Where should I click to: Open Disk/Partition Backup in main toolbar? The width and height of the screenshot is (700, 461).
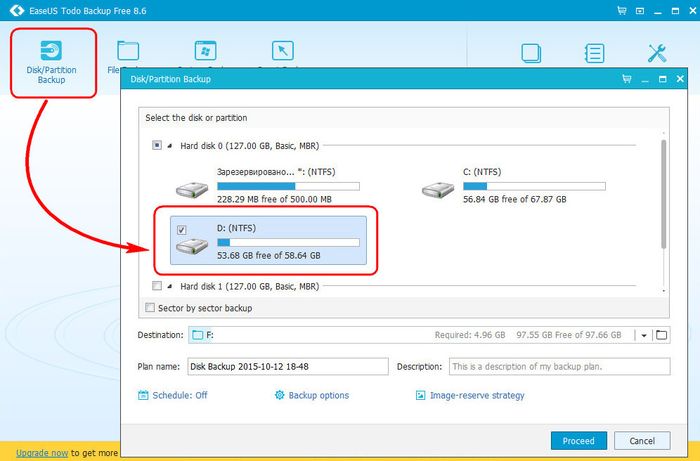tap(53, 60)
